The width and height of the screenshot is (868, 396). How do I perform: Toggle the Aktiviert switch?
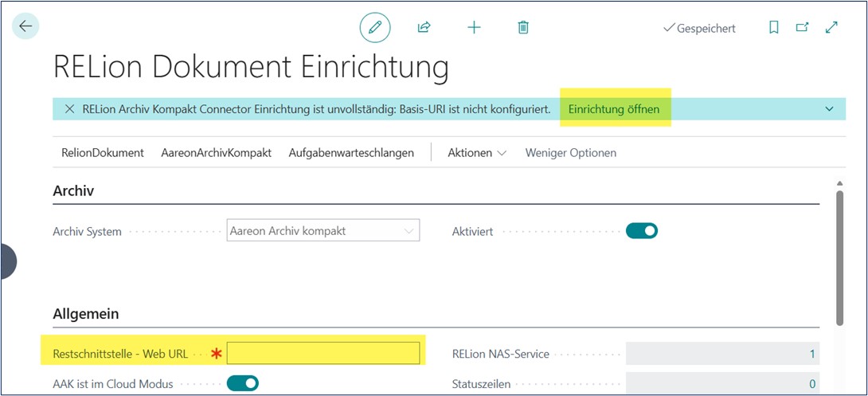point(642,230)
